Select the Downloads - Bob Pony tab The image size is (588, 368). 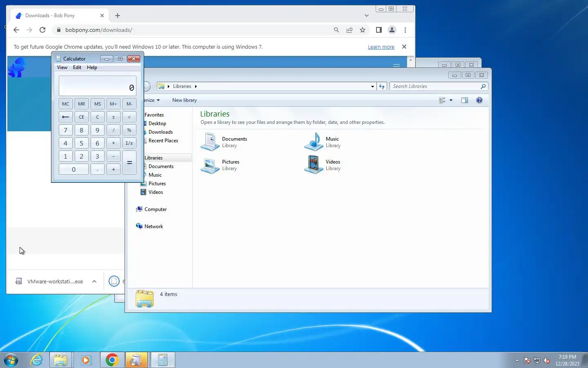tap(59, 16)
